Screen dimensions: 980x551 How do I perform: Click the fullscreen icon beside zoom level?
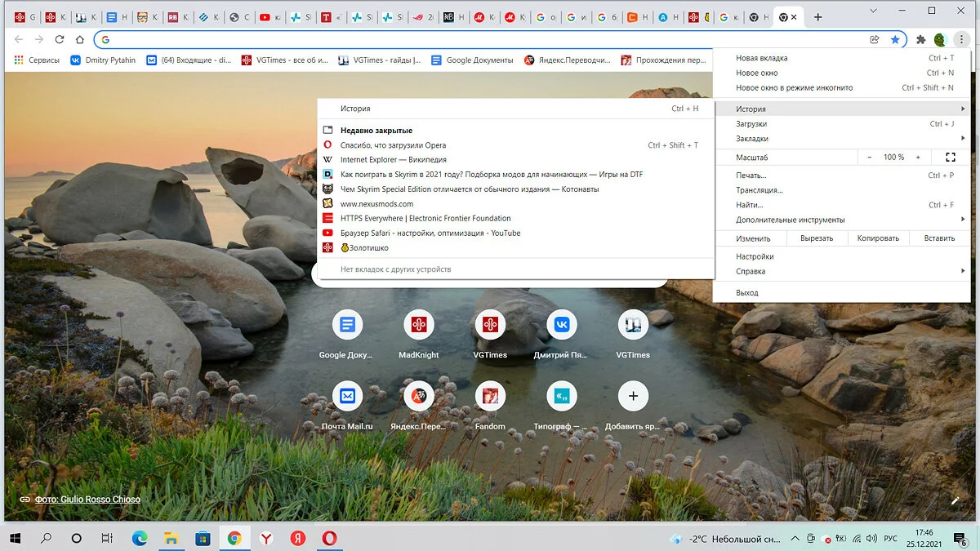[x=950, y=157]
